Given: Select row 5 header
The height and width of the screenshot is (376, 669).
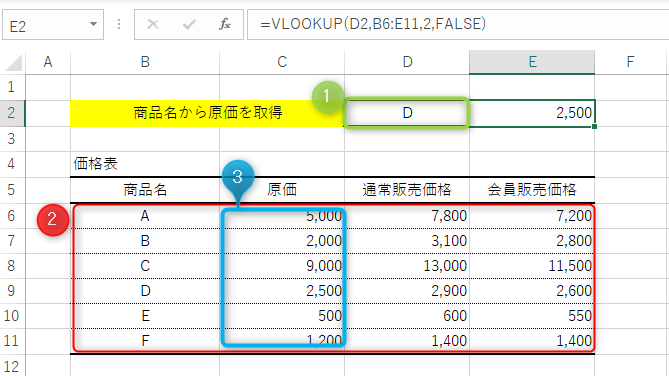Looking at the screenshot, I should coord(12,190).
